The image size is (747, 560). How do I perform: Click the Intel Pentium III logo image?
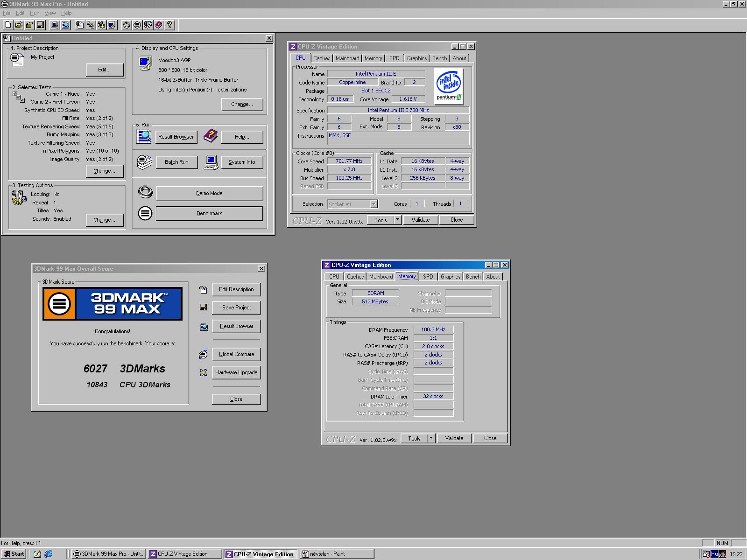[449, 86]
